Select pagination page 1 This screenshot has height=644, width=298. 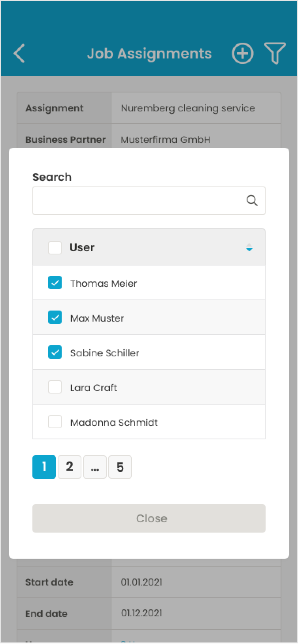(x=44, y=467)
